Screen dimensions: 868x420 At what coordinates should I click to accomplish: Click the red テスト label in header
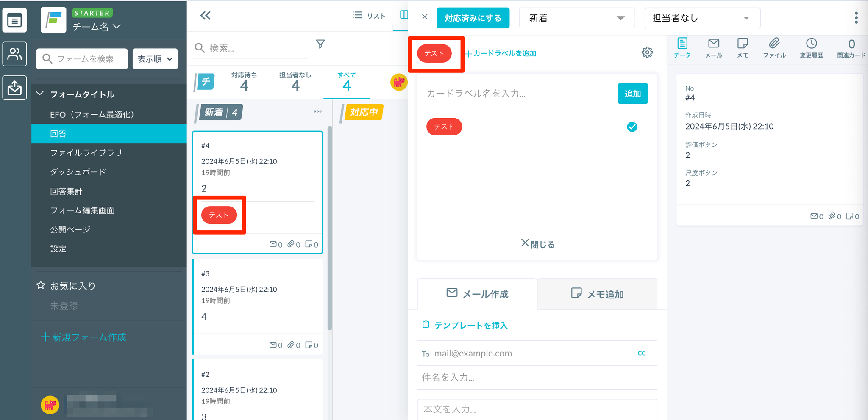(434, 53)
